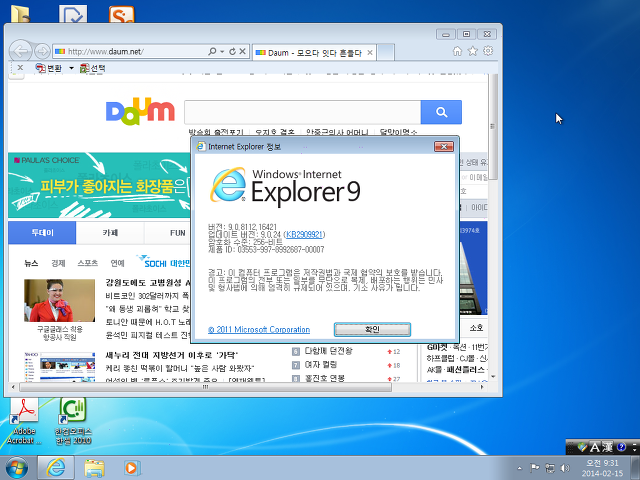The image size is (640, 480).
Task: Open the flight attendant photo thumbnail
Action: pyautogui.click(x=60, y=300)
